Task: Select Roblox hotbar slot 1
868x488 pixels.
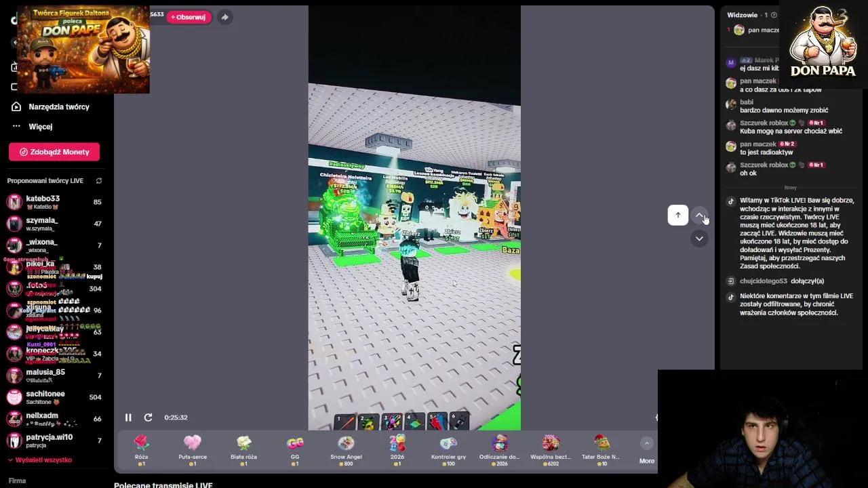Action: coord(344,422)
